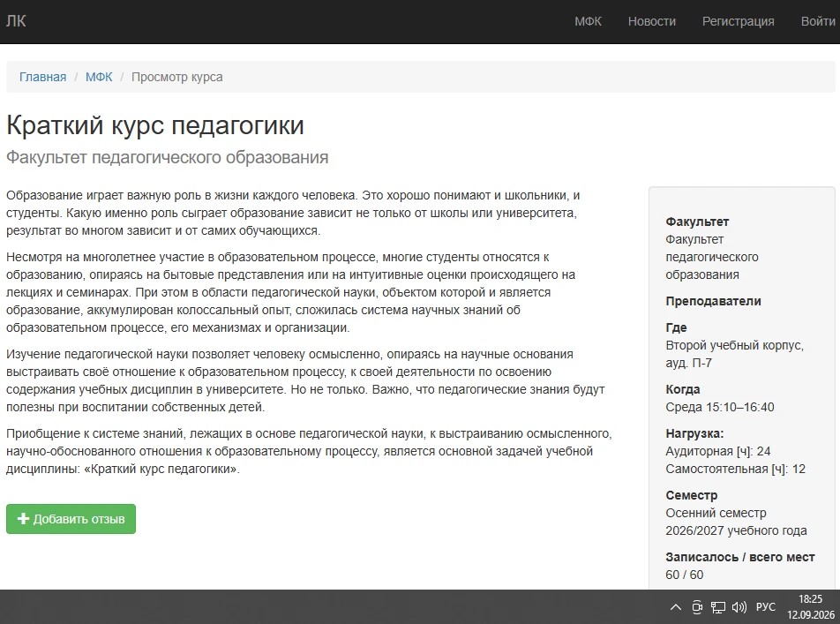Click the Войти login link

(817, 21)
